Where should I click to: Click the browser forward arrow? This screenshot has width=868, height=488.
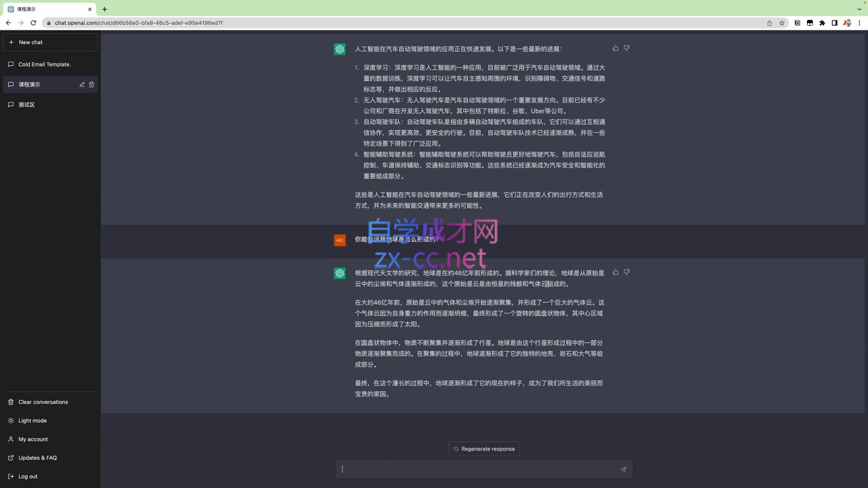tap(20, 22)
